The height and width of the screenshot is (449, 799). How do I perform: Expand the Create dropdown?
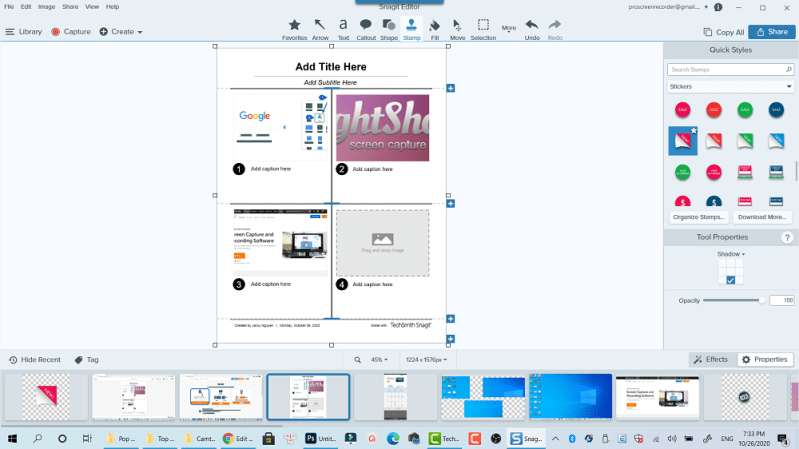click(121, 32)
